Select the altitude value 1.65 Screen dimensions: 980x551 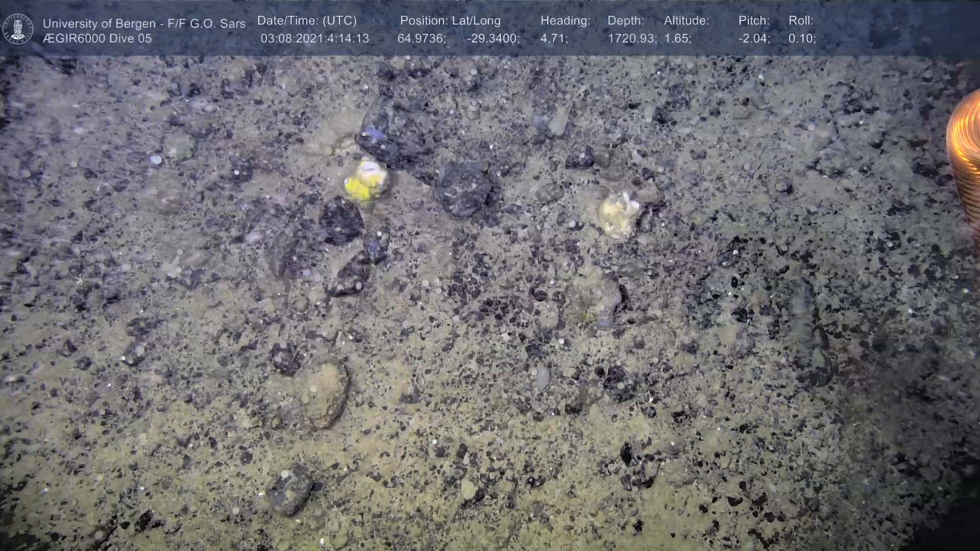(x=677, y=39)
